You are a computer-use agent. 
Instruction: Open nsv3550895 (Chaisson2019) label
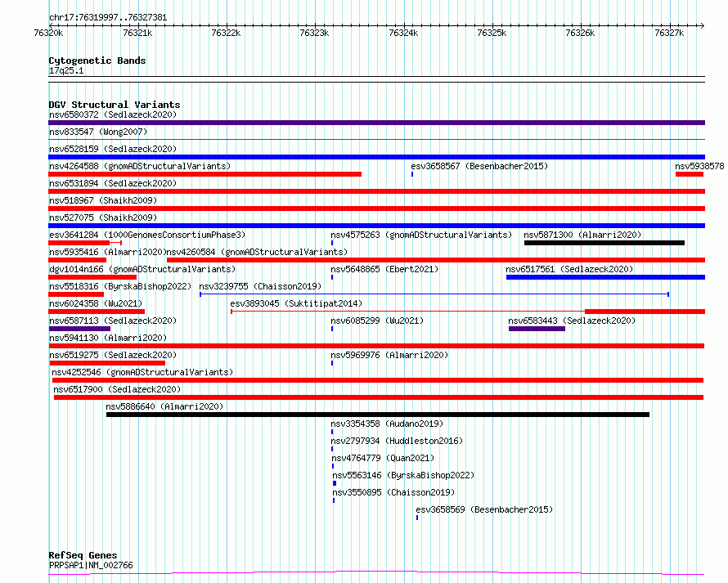393,492
